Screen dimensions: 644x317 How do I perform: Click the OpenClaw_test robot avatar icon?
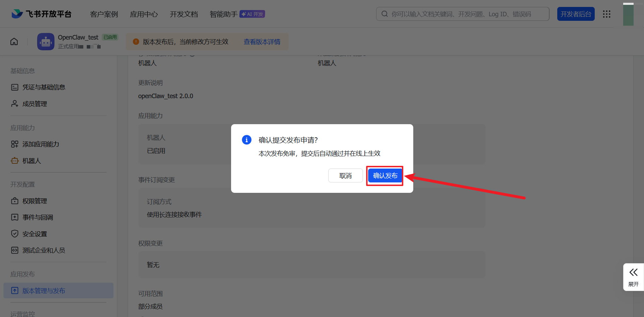[x=45, y=41]
